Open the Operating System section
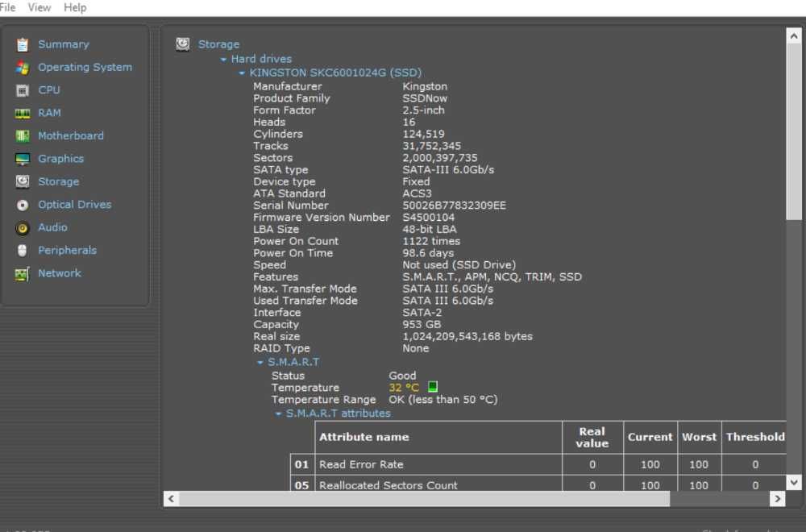Screen dimensions: 806x532 [x=85, y=67]
